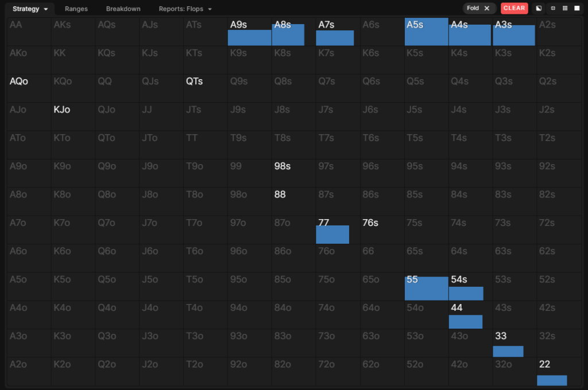
Task: Toggle the A9s hand cell
Action: [249, 32]
